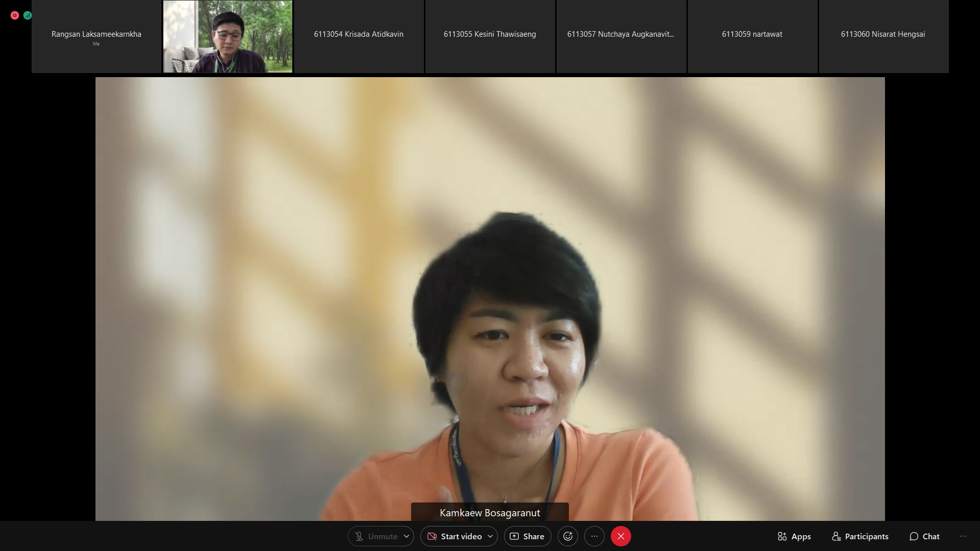The image size is (980, 551).
Task: Select the 6113054 Krisada Atidkavin tile
Action: pos(358,36)
